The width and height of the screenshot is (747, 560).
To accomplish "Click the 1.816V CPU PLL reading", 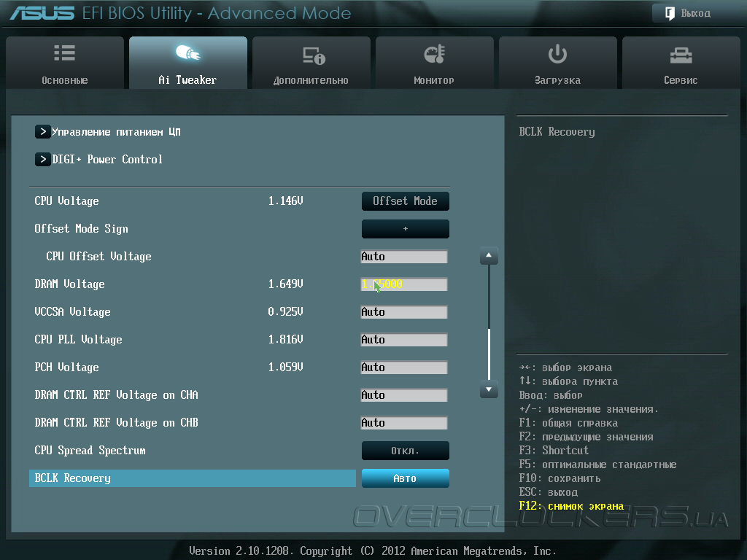I will coord(285,340).
